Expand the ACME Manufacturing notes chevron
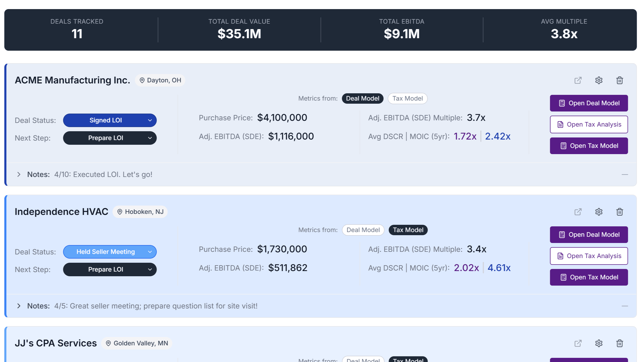This screenshot has height=362, width=644. [x=19, y=174]
